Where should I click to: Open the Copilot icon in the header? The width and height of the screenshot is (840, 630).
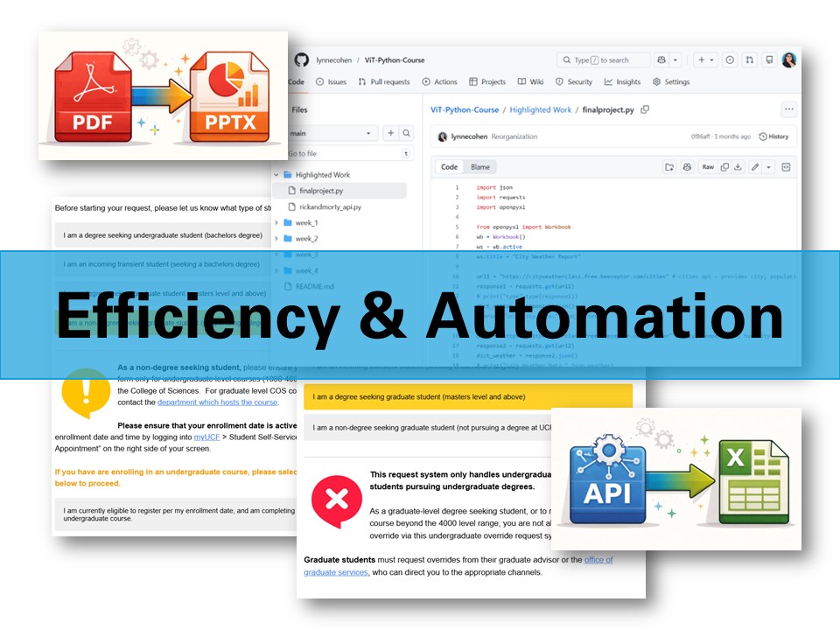click(x=661, y=59)
